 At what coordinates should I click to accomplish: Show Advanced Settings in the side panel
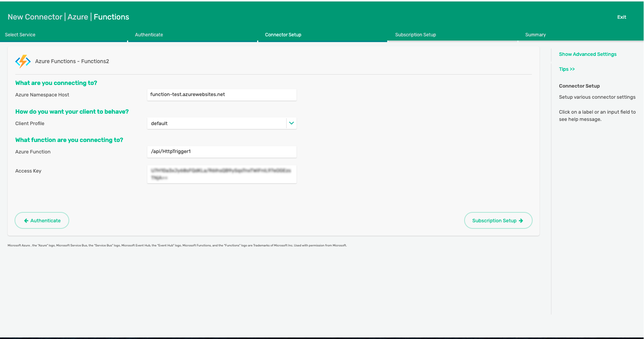click(x=587, y=54)
